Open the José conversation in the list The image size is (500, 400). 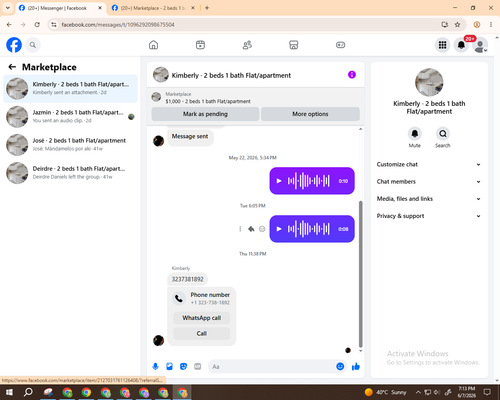(70, 145)
